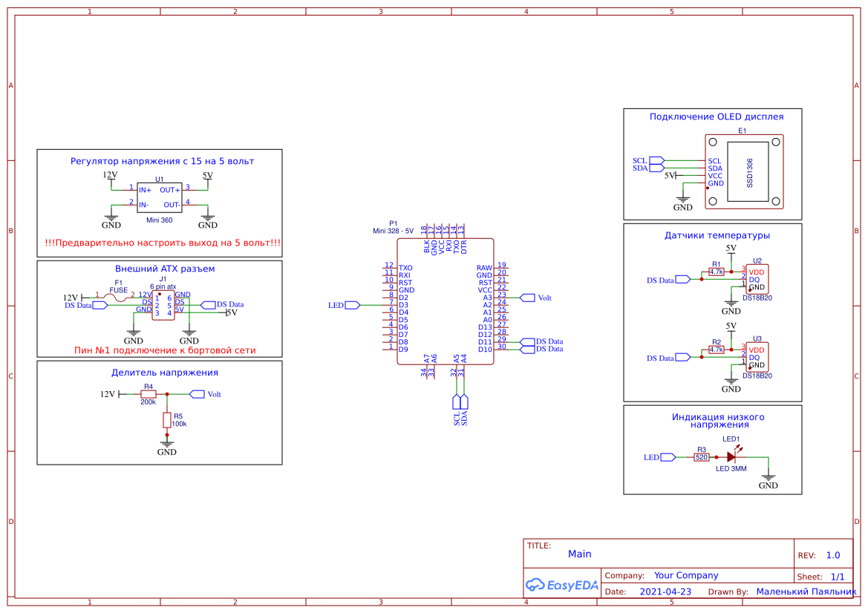This screenshot has width=868, height=613.
Task: Click resistor R3 labeled 520
Action: coord(701,456)
